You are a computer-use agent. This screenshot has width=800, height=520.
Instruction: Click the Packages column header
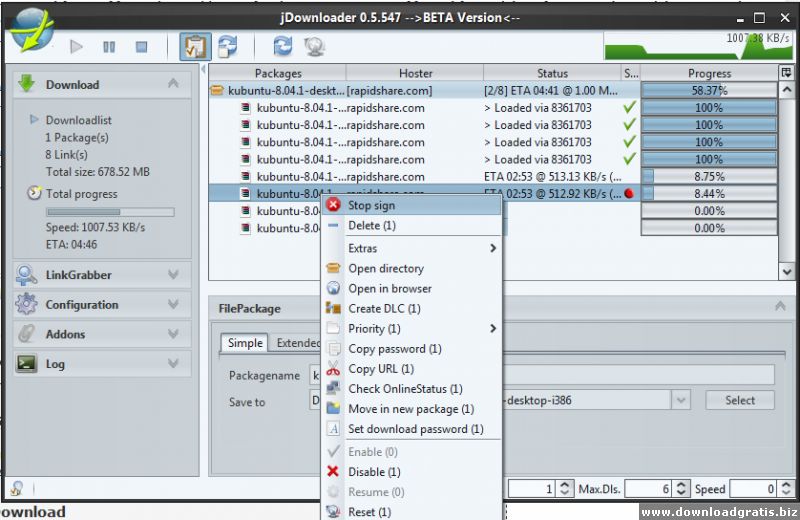click(x=278, y=73)
